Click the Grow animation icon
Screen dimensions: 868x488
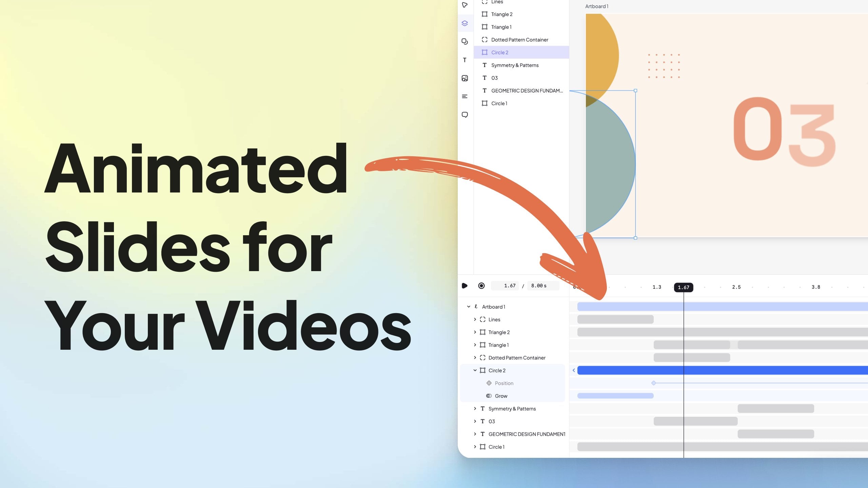coord(489,396)
